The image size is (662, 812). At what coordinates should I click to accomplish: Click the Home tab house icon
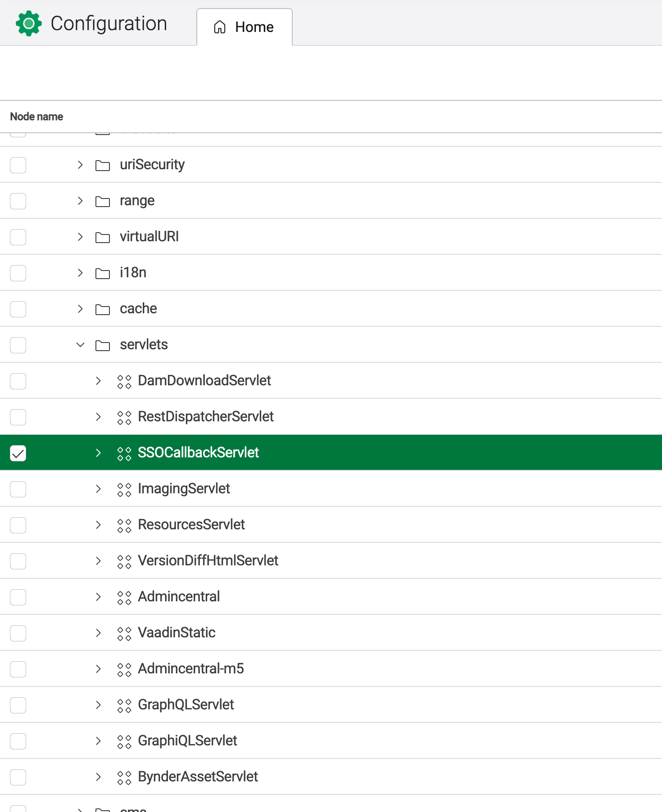(x=220, y=27)
